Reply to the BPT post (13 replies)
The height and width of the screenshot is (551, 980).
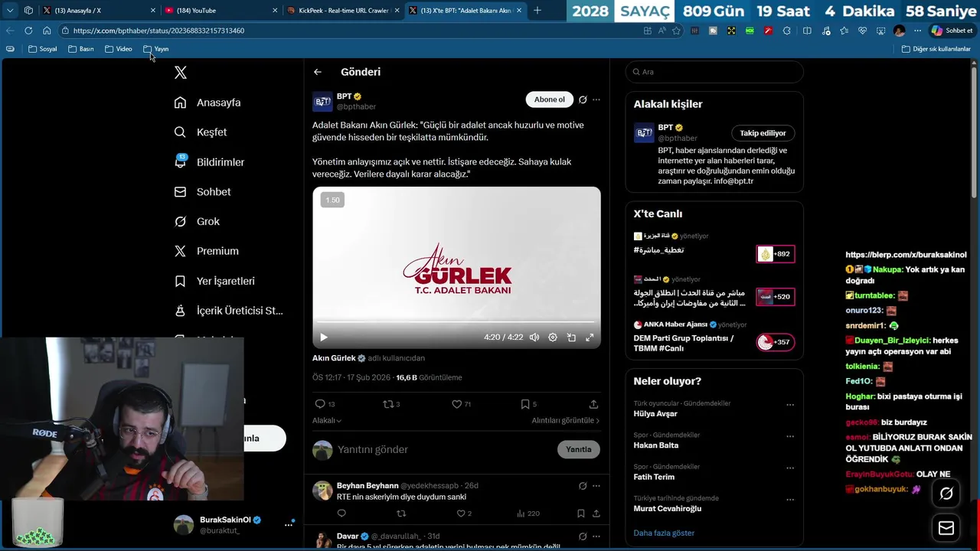pyautogui.click(x=325, y=404)
